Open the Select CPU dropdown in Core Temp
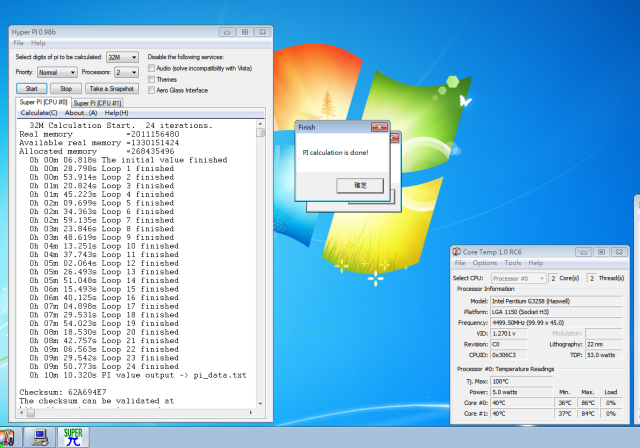The width and height of the screenshot is (640, 448). click(x=518, y=278)
